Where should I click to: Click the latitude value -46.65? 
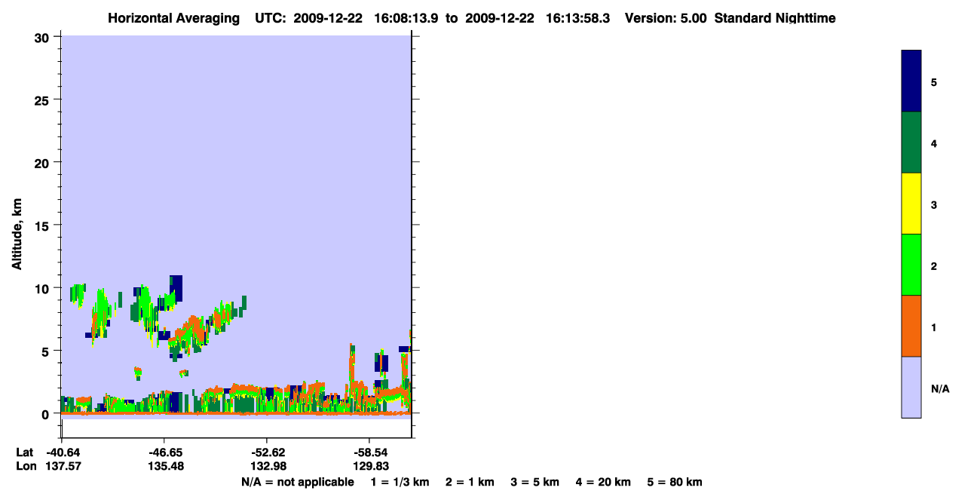pos(164,452)
